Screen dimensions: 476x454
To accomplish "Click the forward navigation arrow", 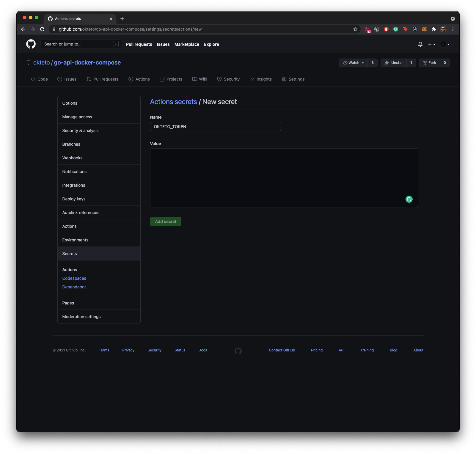I will [x=33, y=29].
